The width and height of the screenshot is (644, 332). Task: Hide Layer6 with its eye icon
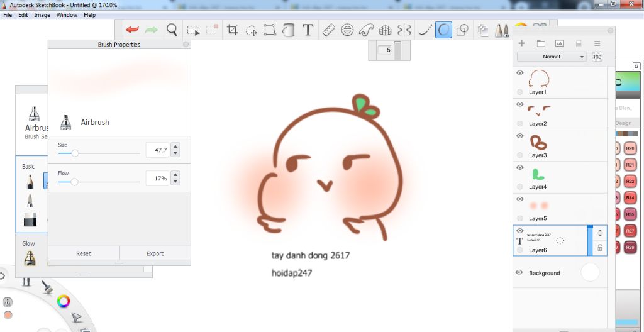point(520,231)
